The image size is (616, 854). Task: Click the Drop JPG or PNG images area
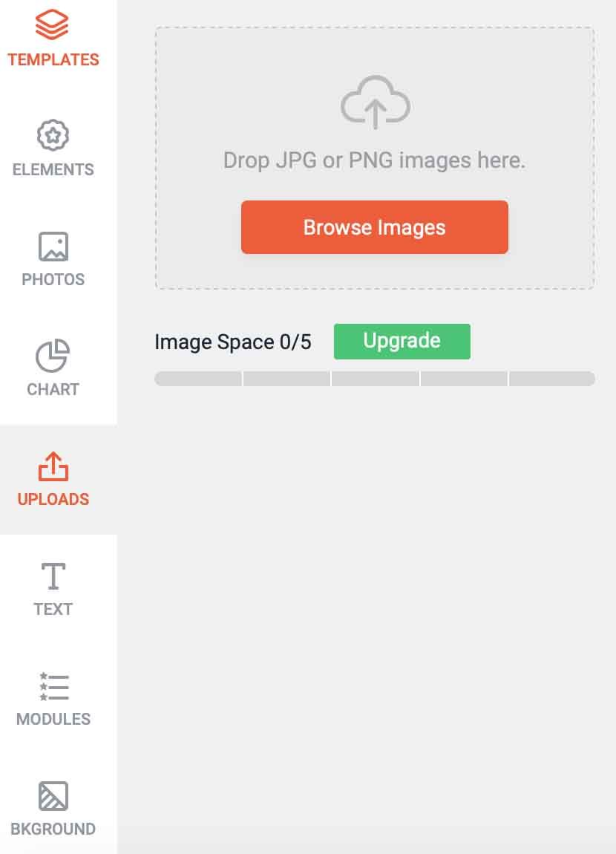(x=374, y=157)
